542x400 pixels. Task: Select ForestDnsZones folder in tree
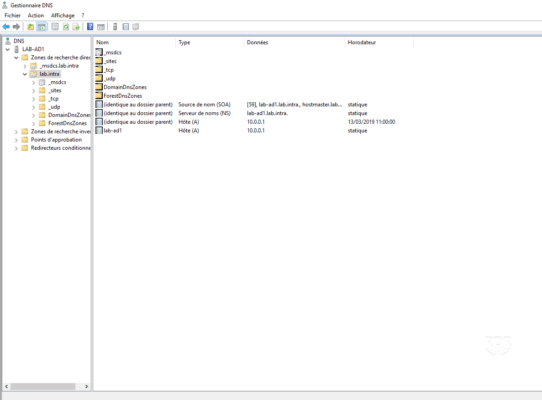(x=67, y=123)
